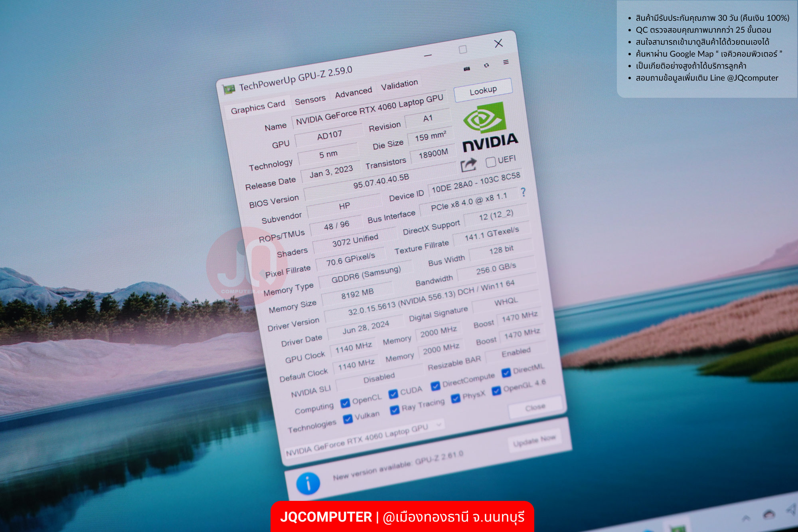Click the blue info icon in update bar
This screenshot has height=532, width=798.
tap(308, 483)
